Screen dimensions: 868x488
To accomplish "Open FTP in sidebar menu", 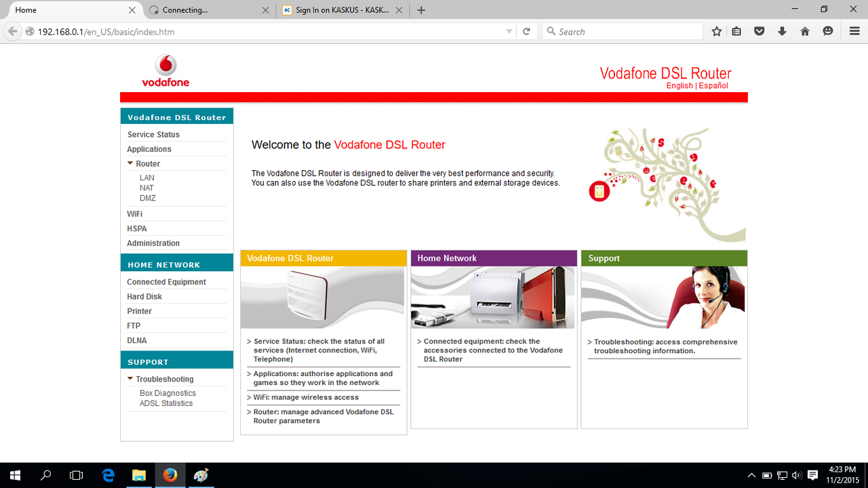I will coord(134,326).
